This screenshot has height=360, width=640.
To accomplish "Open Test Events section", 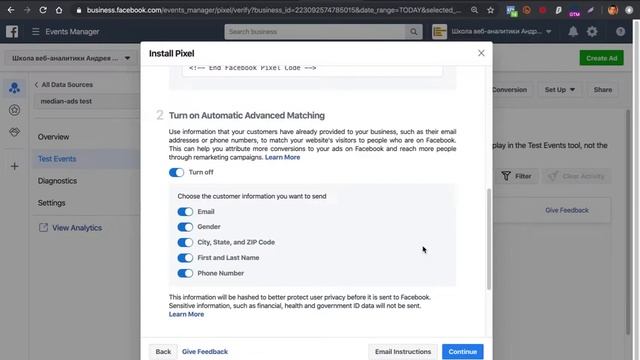I will pos(57,159).
